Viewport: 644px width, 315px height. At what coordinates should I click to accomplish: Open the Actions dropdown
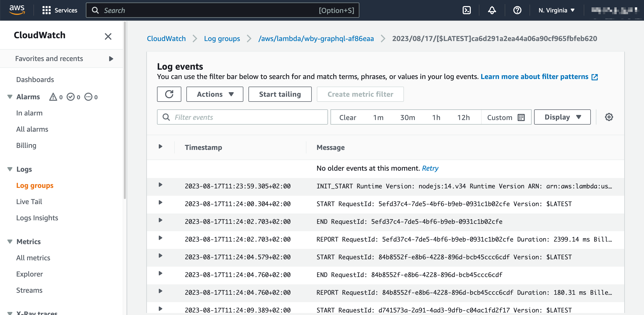click(x=215, y=94)
